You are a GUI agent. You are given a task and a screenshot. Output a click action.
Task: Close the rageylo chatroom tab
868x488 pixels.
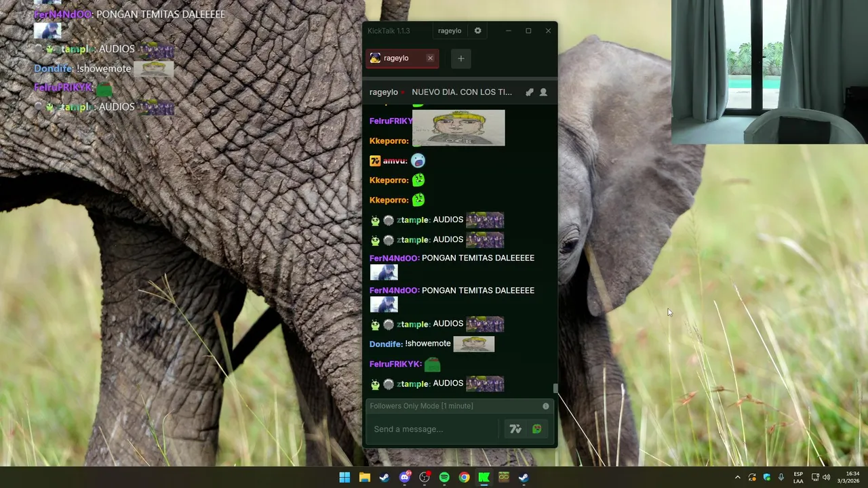[x=430, y=58]
